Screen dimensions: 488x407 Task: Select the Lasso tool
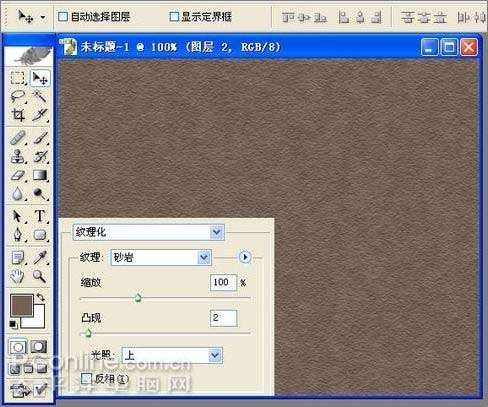[18, 96]
